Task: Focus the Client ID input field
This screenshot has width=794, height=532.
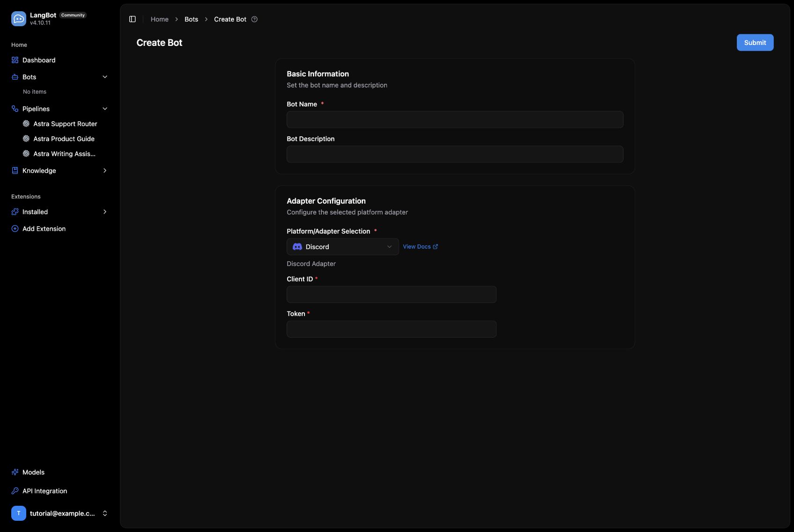Action: coord(392,295)
